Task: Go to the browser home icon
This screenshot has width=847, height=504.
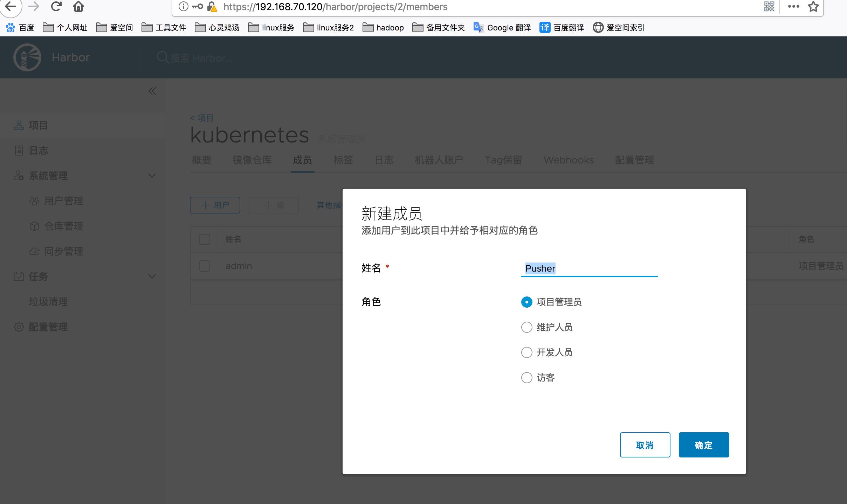Action: (x=78, y=6)
